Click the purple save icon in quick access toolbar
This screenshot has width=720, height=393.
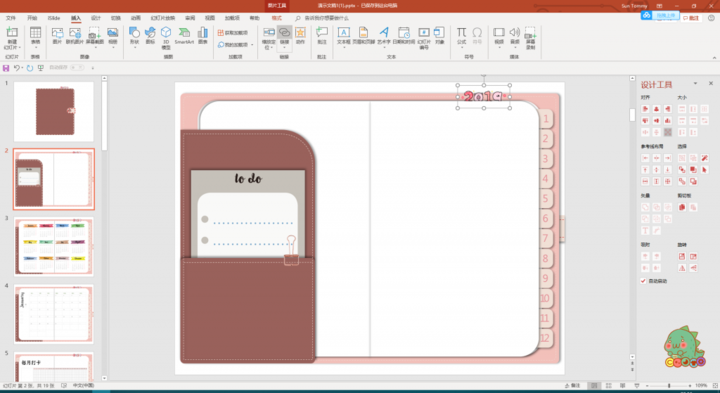click(6, 68)
